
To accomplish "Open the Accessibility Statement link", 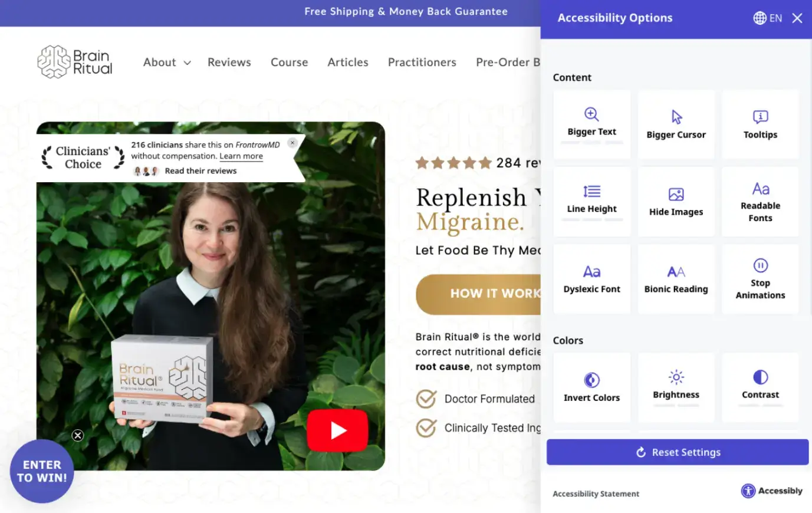I will [x=596, y=494].
